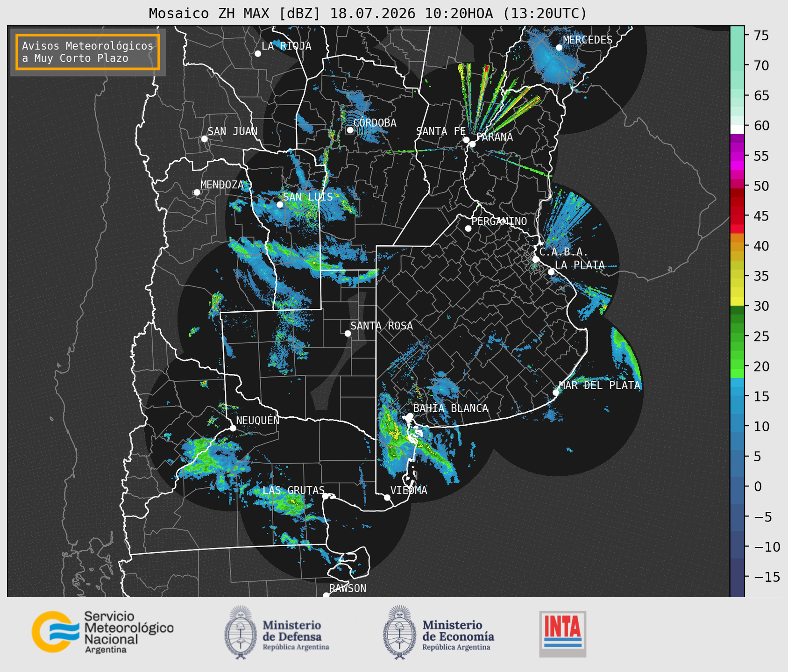Click the magenta 55 dBZ color band
788x672 pixels.
point(737,156)
